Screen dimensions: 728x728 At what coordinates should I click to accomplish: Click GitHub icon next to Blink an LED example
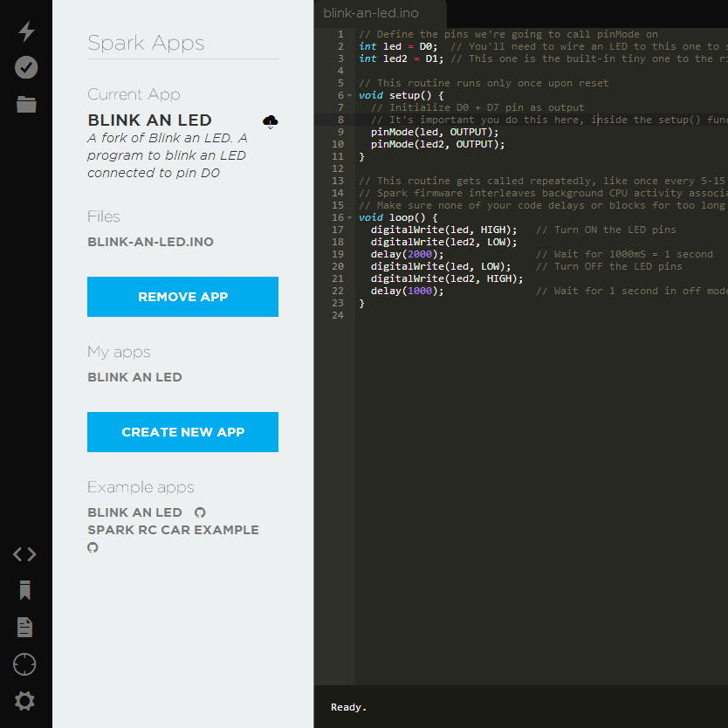click(200, 512)
